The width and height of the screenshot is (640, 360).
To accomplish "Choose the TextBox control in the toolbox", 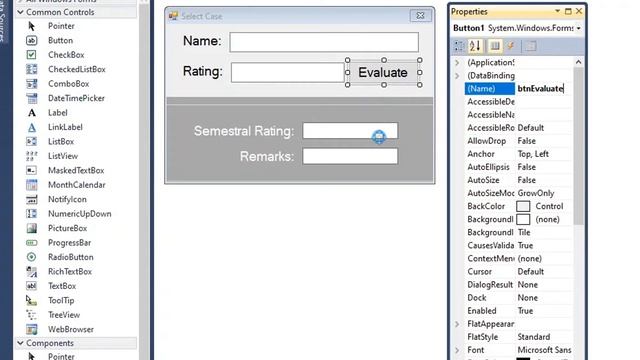I will point(62,286).
